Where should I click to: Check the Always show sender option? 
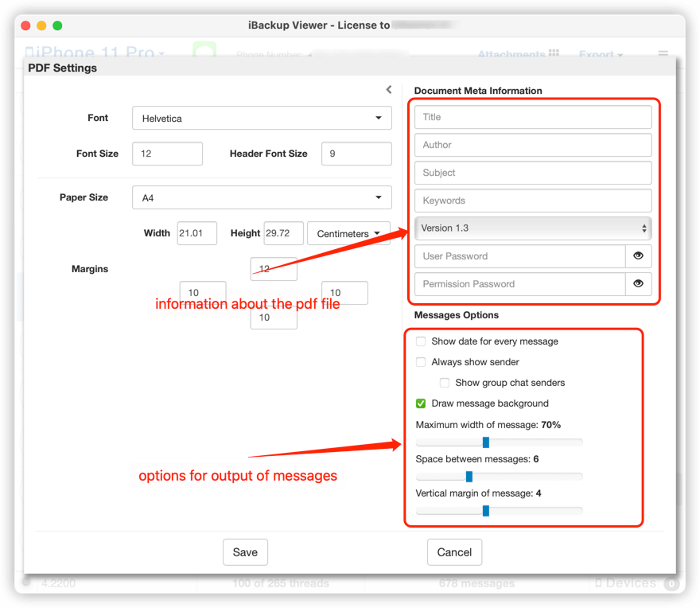[x=420, y=362]
